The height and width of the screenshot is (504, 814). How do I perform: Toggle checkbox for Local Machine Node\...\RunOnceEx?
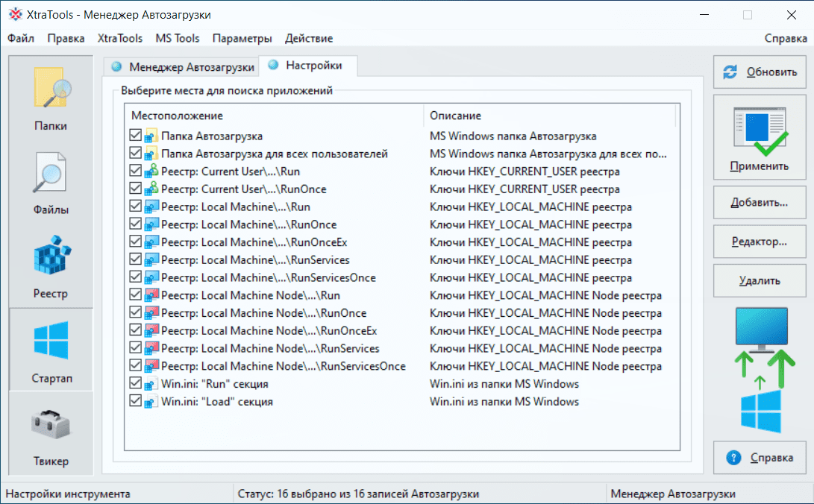135,330
